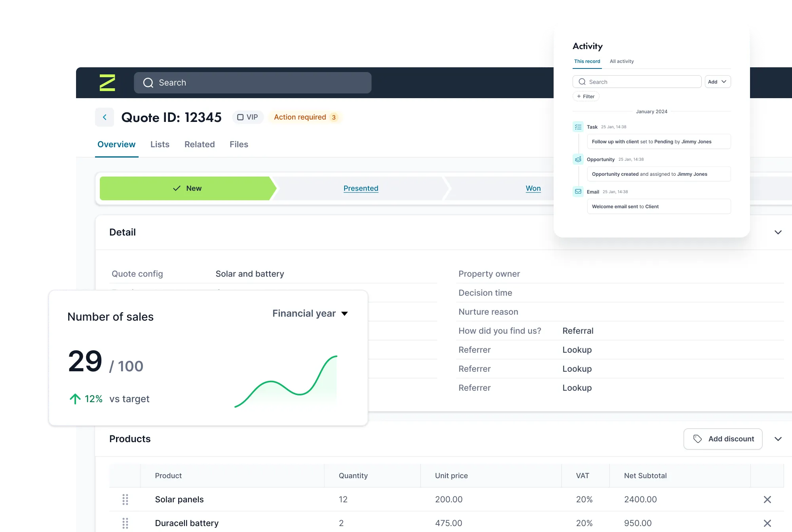Click the Add discount button
Viewport: 792px width, 532px height.
(723, 439)
